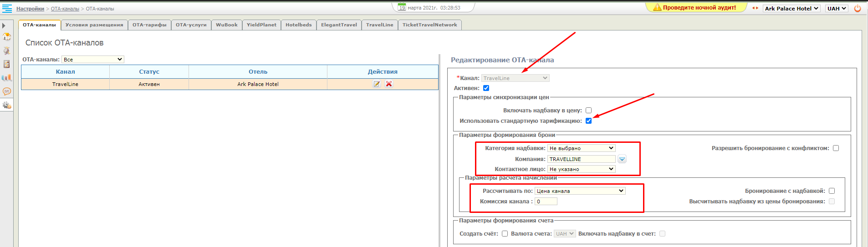The width and height of the screenshot is (868, 247).
Task: Follow the 'Настройки' breadcrumb link
Action: (30, 9)
